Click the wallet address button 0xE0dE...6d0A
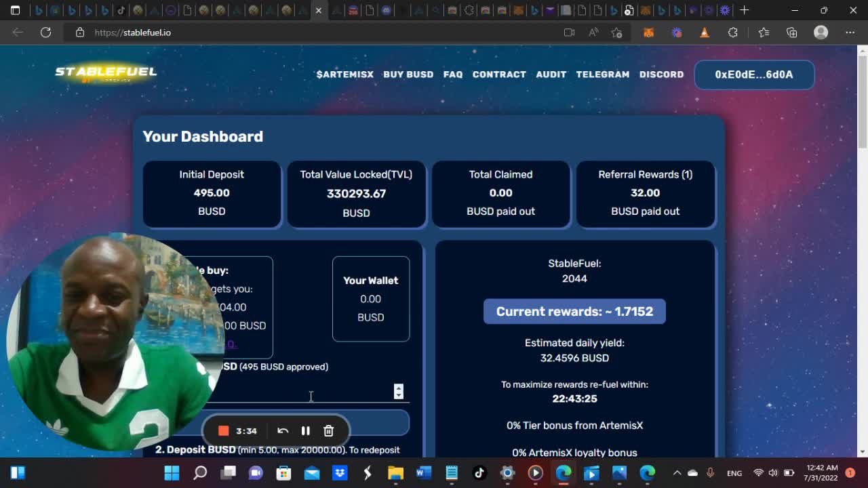Screen dimensions: 868x488 (x=754, y=75)
